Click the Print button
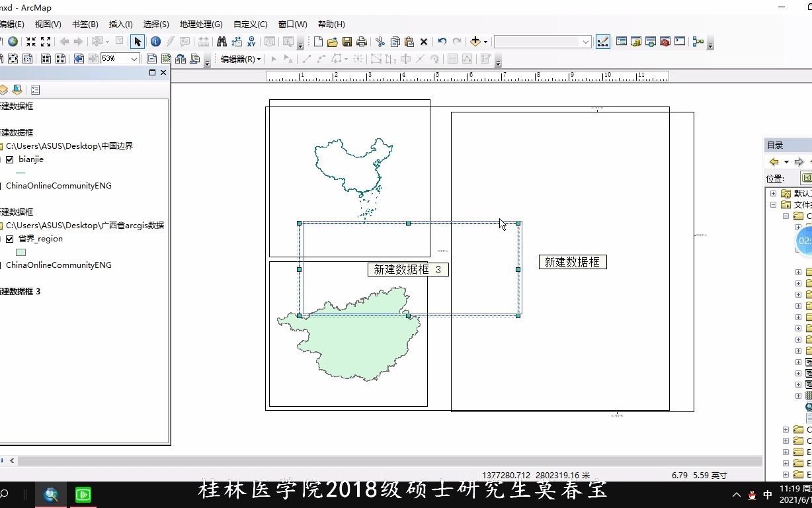812x508 pixels. [x=361, y=41]
